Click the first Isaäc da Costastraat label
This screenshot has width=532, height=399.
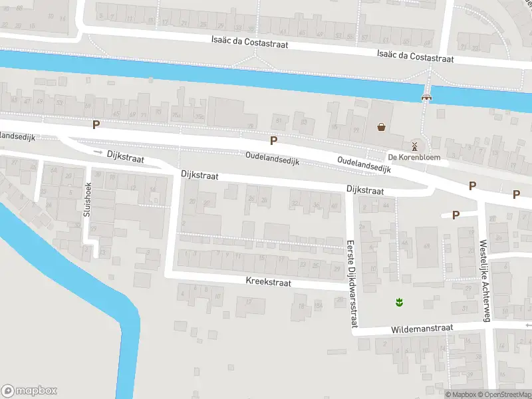(250, 42)
